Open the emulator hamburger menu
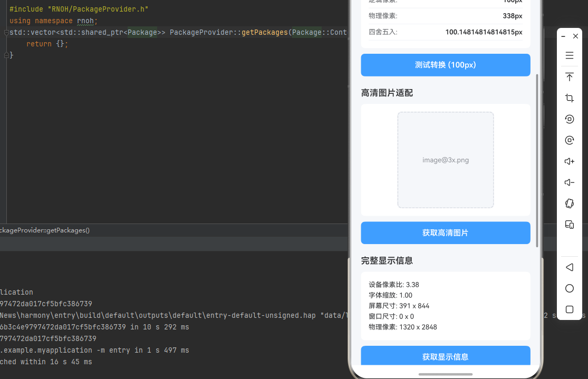This screenshot has width=588, height=379. 569,55
